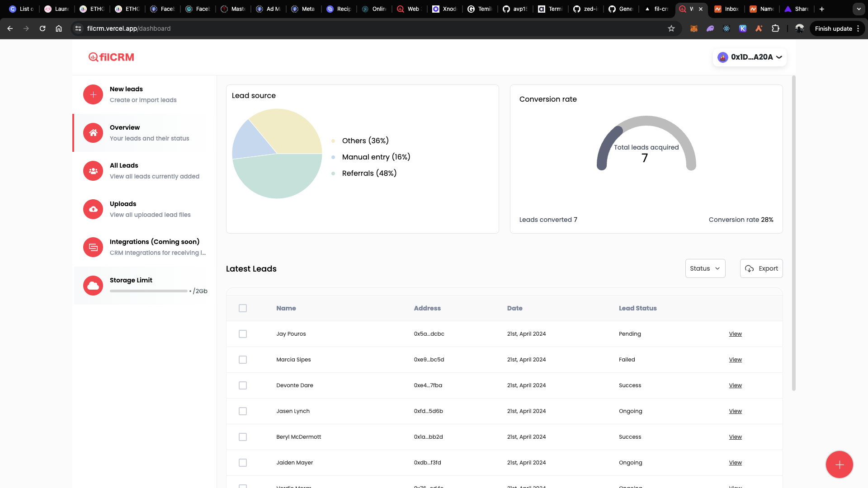Image resolution: width=868 pixels, height=488 pixels.
Task: Bookmark this page with the star icon
Action: point(671,28)
